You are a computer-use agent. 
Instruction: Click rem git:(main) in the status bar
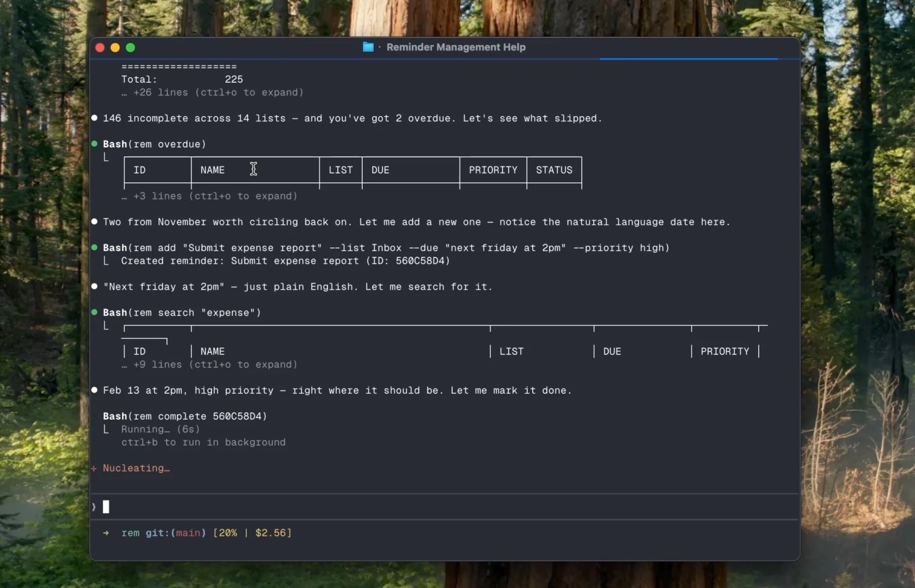(164, 533)
